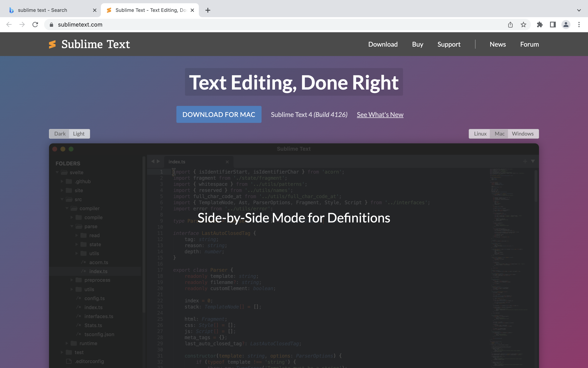Select tsconfig.json in the sidebar
Screen dimensions: 588x368
tap(99, 334)
